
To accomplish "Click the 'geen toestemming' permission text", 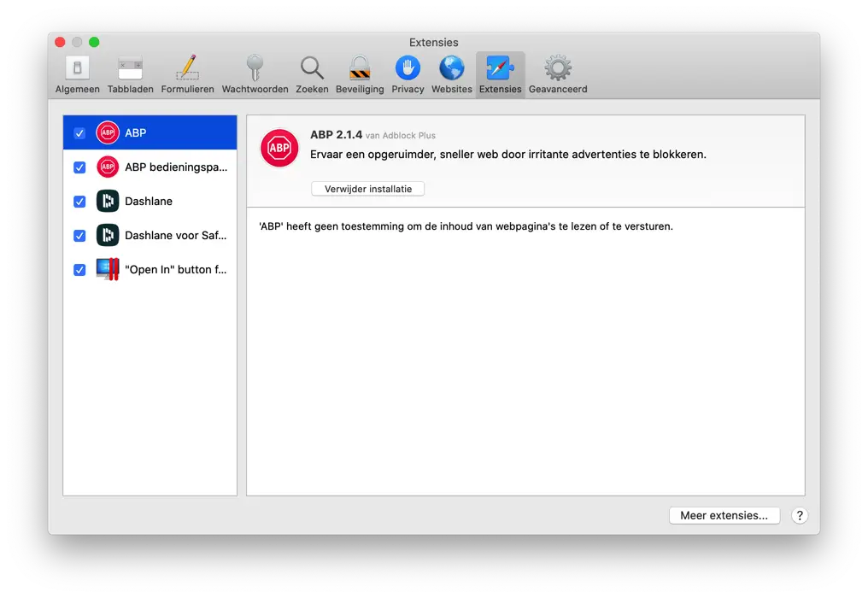I will pos(466,226).
